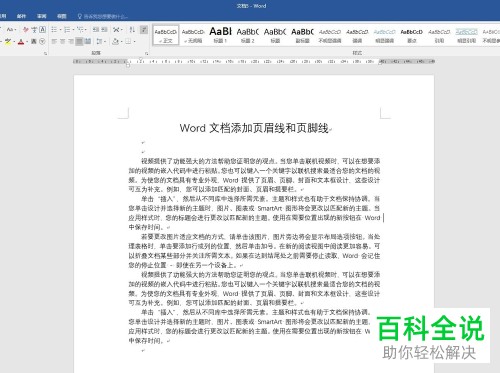Open the Phonetic Guide tool
500x373 pixels.
[34, 30]
